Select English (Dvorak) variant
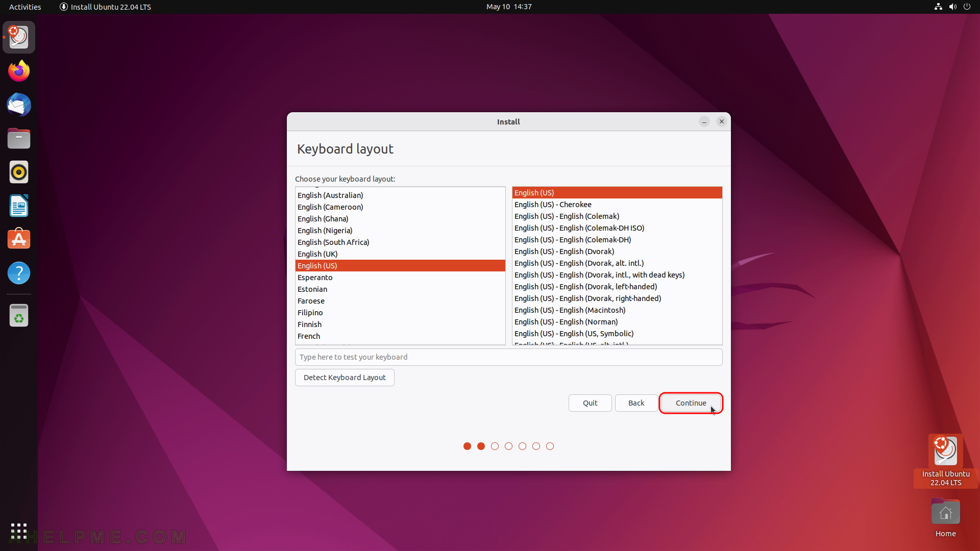The image size is (980, 551). click(x=617, y=252)
